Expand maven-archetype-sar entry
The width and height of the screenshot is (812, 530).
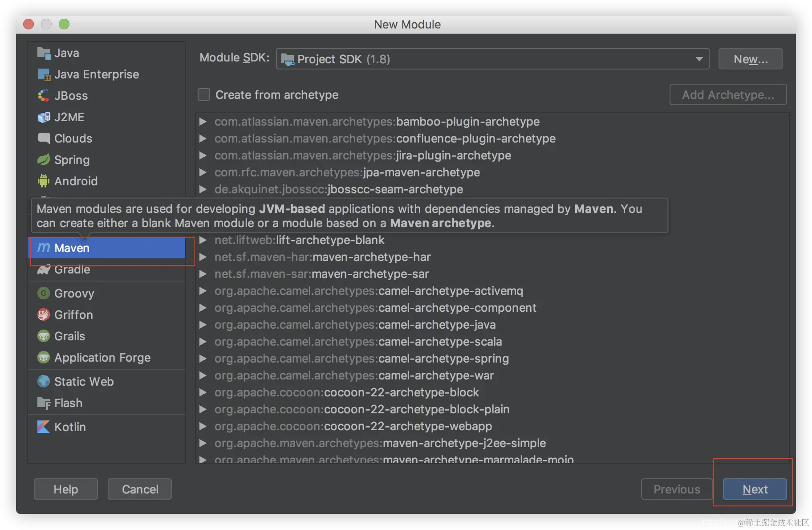[x=203, y=274]
